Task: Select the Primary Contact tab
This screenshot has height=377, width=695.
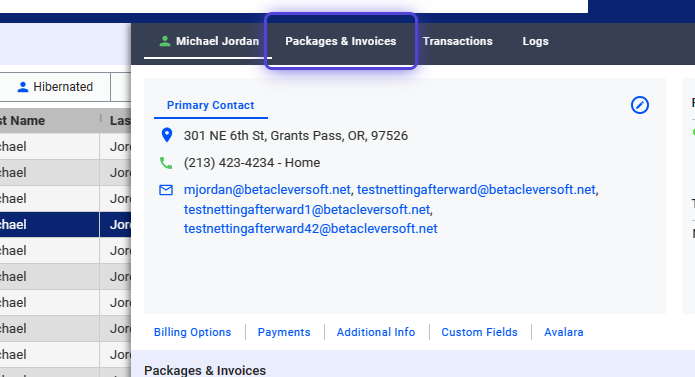Action: [211, 105]
